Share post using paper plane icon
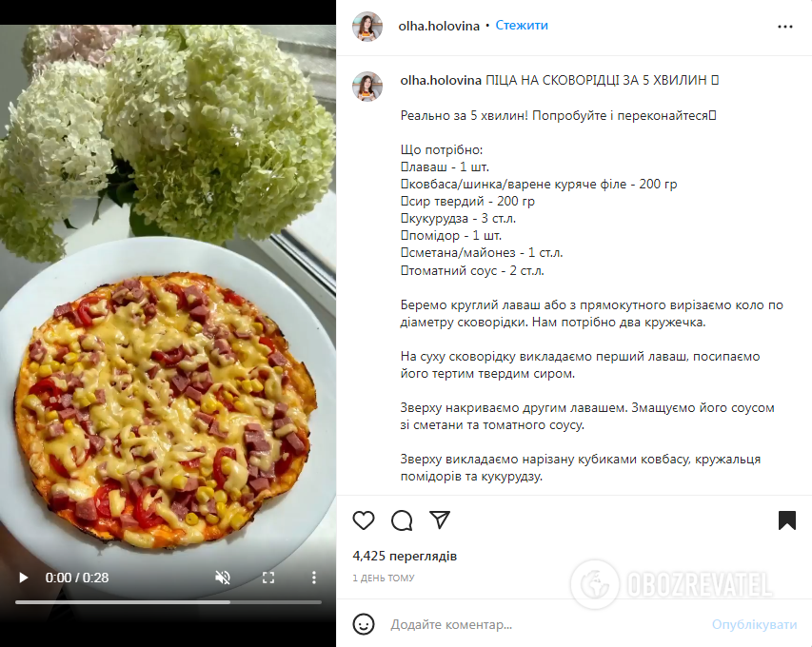Screen dimensions: 812x647 (440, 520)
